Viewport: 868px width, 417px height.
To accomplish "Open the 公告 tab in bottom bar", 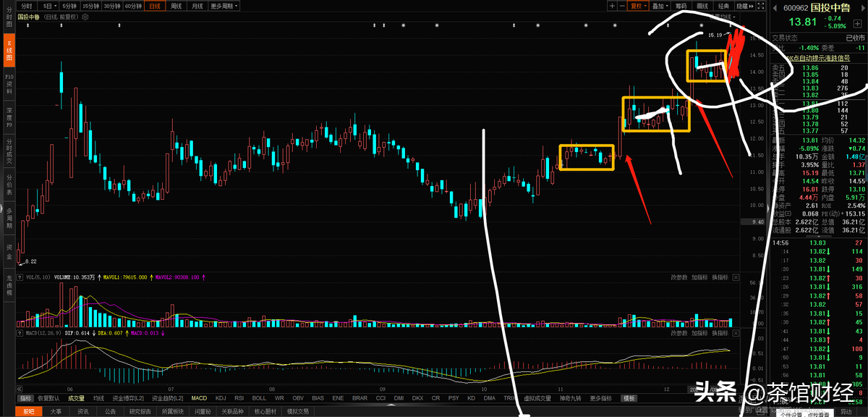I will [x=110, y=411].
